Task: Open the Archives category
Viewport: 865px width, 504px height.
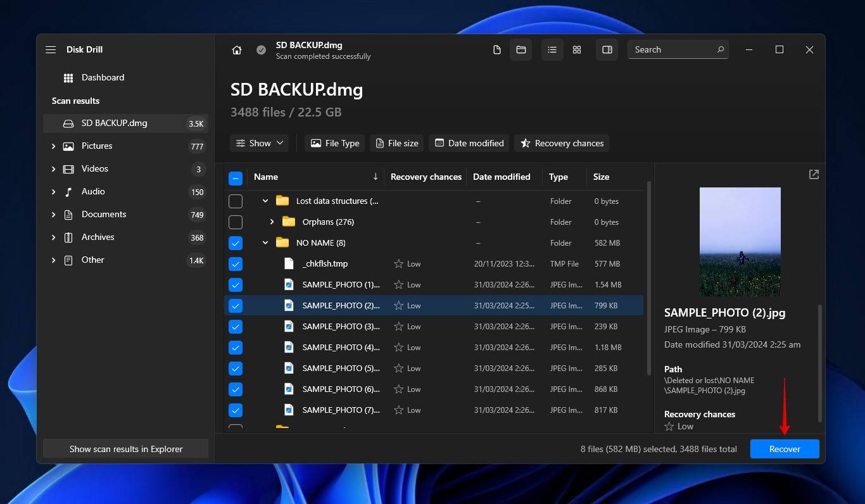Action: [x=125, y=237]
